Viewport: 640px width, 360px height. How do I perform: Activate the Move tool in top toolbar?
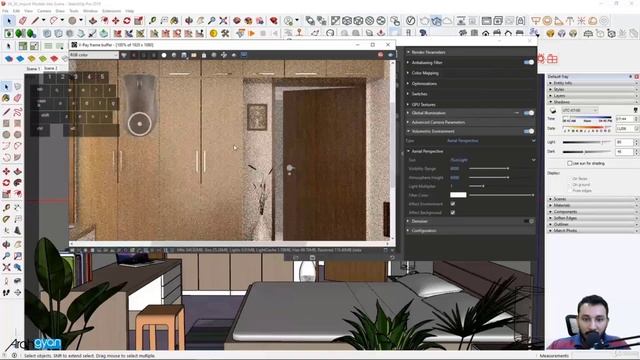[x=116, y=20]
